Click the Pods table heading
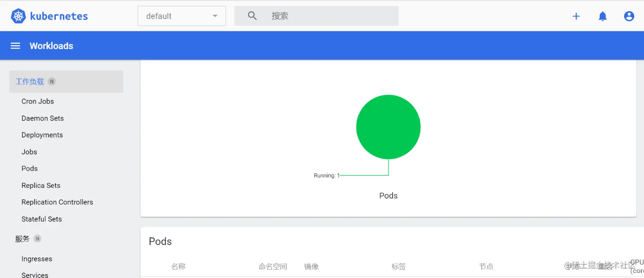 pyautogui.click(x=160, y=241)
